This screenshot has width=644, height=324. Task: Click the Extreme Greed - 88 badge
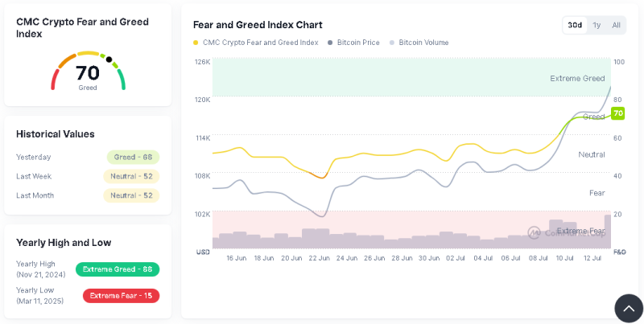tap(118, 269)
